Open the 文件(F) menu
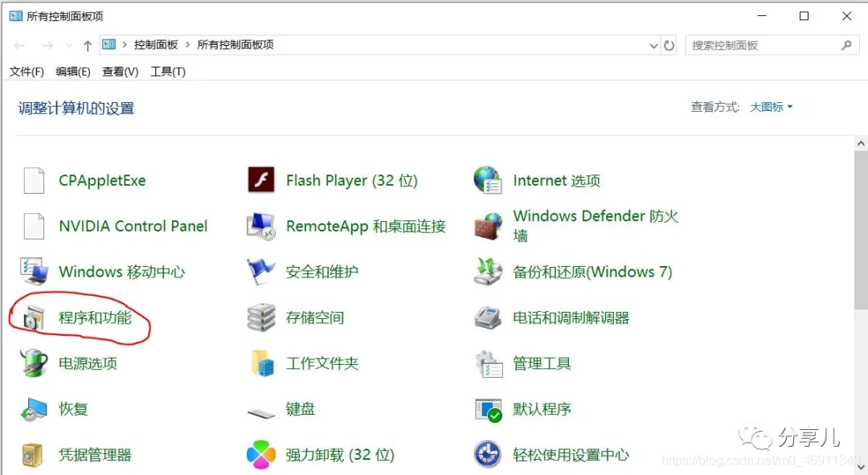The width and height of the screenshot is (868, 475). pos(27,72)
